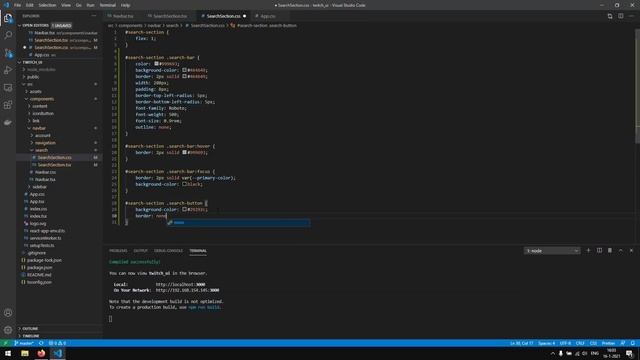Click the CRLF end-of-line setting
The height and width of the screenshot is (360, 640).
click(580, 343)
